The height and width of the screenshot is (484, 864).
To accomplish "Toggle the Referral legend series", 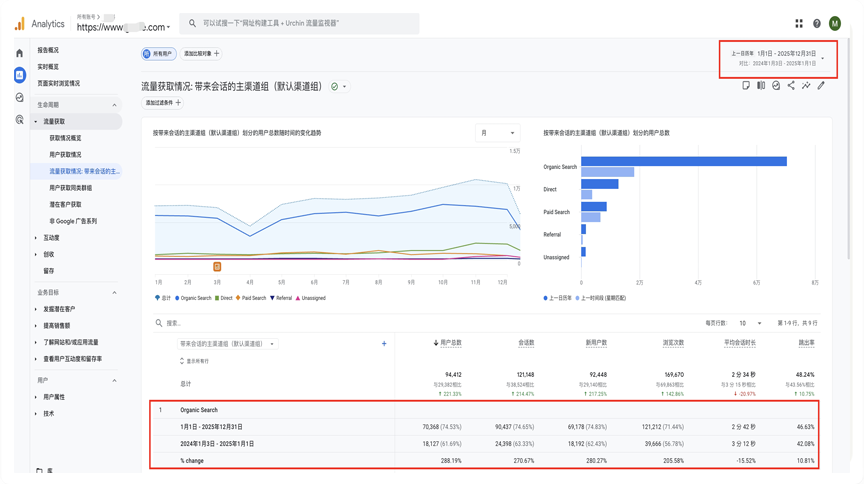I will coord(282,298).
